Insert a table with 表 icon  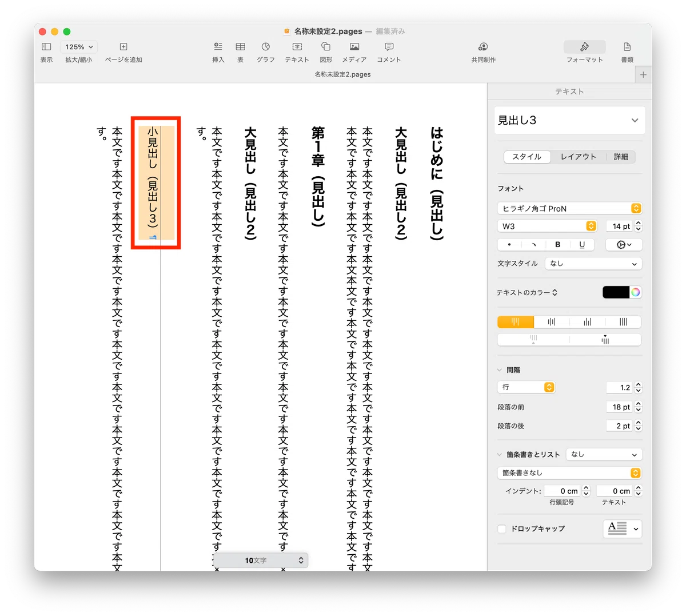click(241, 47)
